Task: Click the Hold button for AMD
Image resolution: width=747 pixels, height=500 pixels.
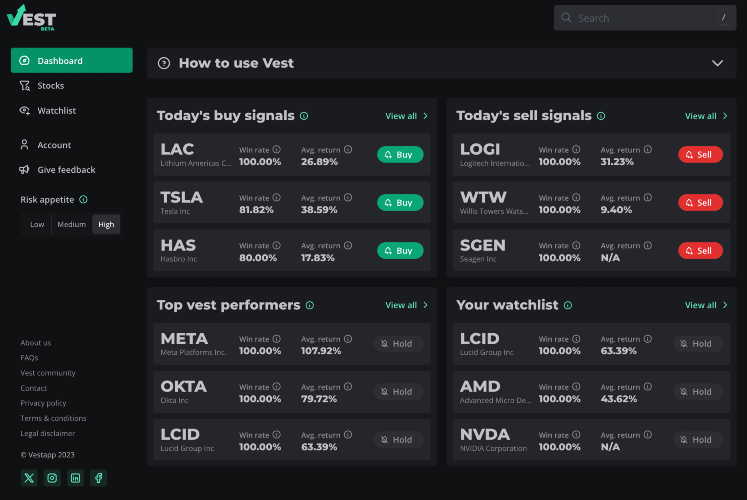Action: point(698,392)
